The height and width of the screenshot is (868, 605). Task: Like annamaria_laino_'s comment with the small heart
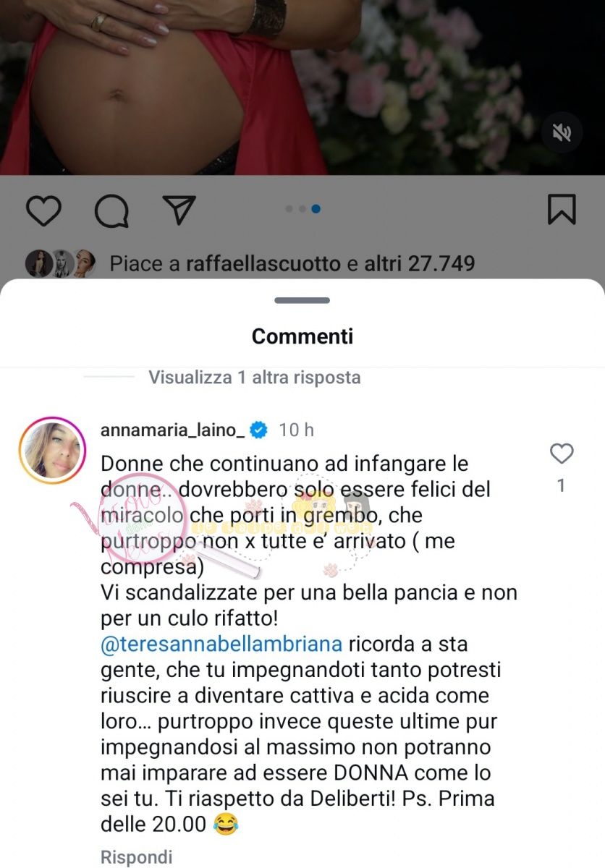562,454
